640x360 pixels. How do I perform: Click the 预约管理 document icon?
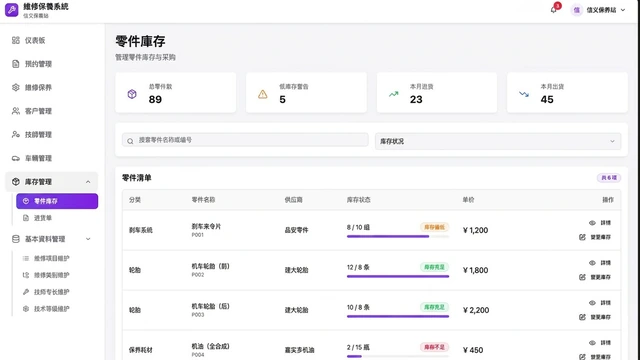click(16, 64)
